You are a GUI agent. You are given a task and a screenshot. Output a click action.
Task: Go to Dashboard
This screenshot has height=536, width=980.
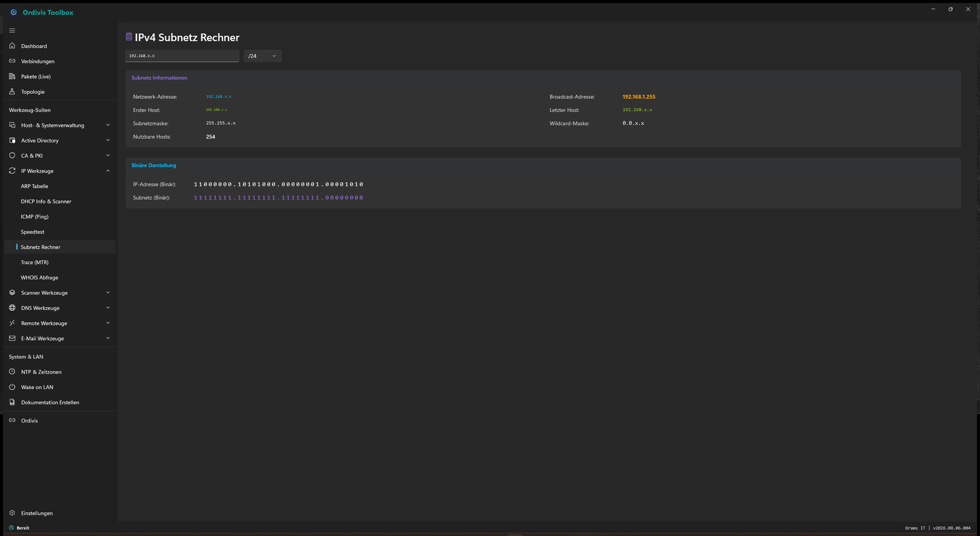59,46
